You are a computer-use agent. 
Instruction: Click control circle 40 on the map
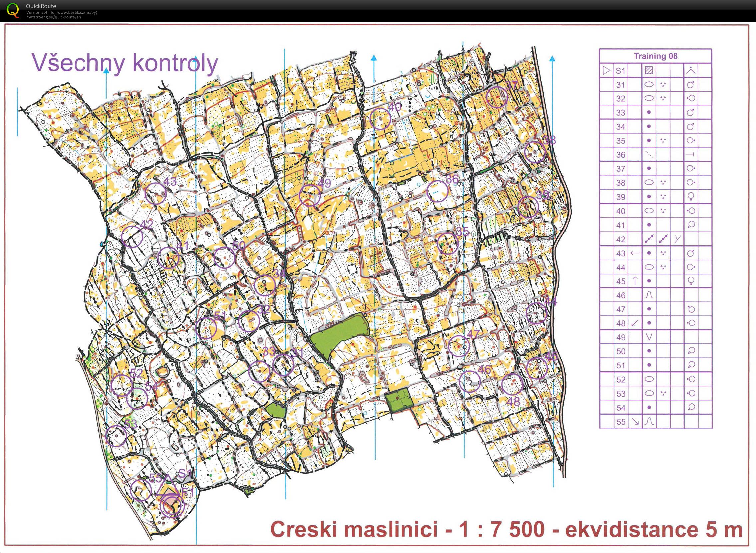click(x=381, y=119)
